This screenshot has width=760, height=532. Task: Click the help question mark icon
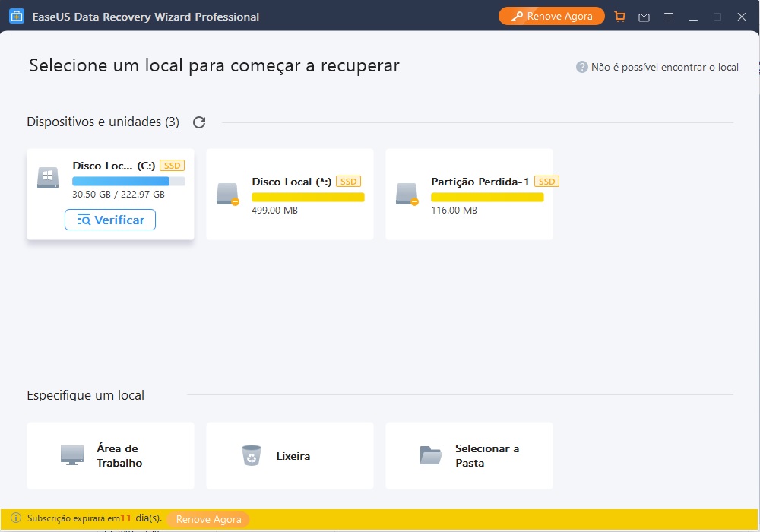click(x=581, y=67)
